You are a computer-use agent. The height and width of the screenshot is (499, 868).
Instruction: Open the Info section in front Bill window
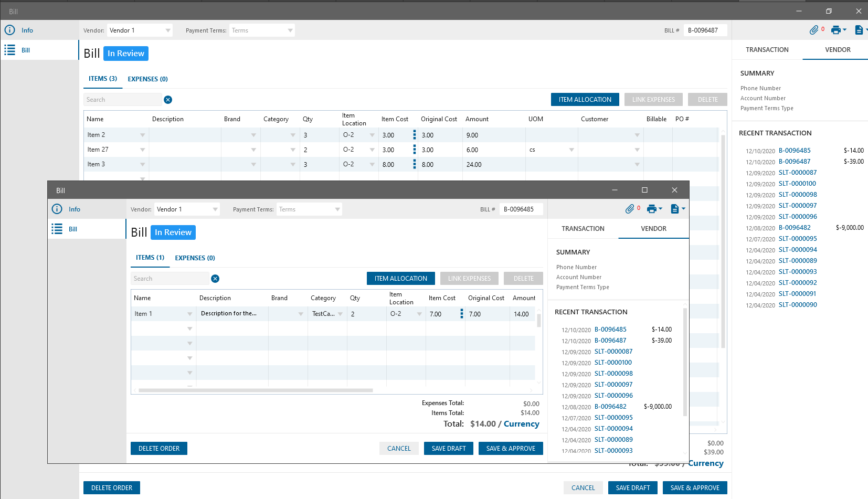click(74, 209)
